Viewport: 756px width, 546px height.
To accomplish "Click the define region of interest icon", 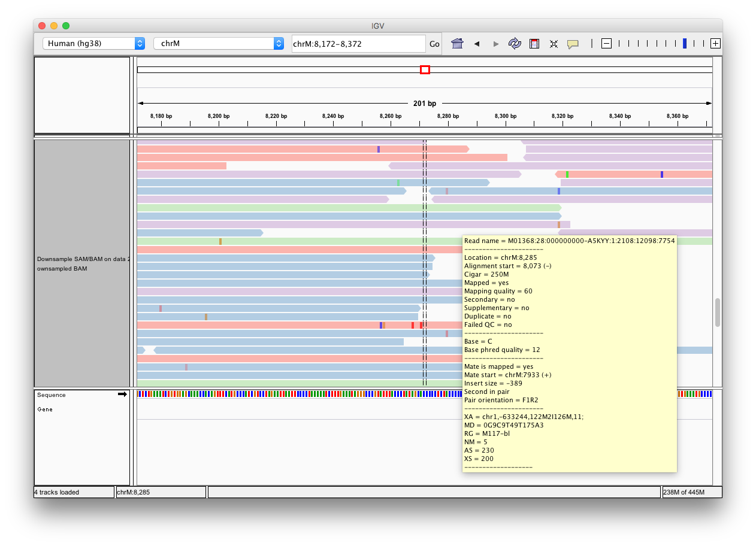I will tap(534, 44).
